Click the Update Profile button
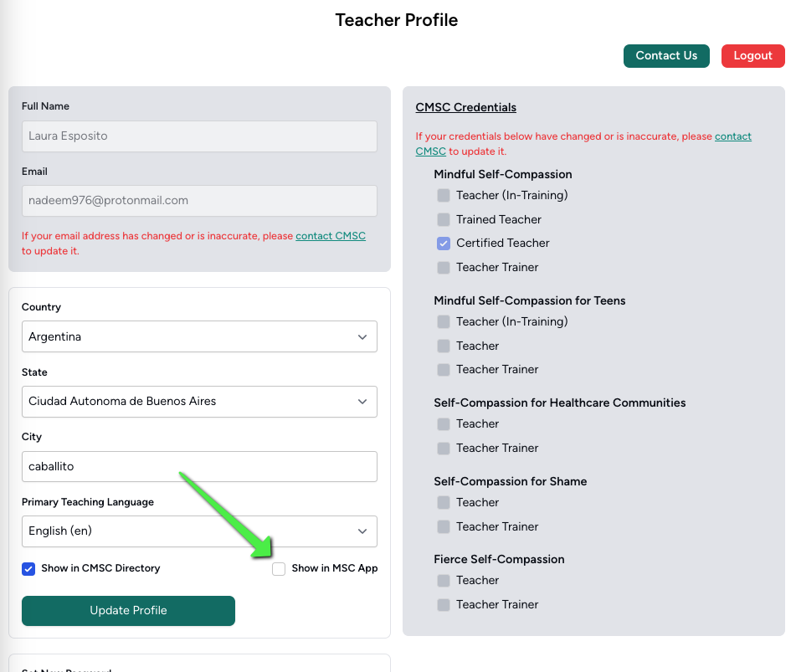The height and width of the screenshot is (672, 796). pyautogui.click(x=128, y=611)
